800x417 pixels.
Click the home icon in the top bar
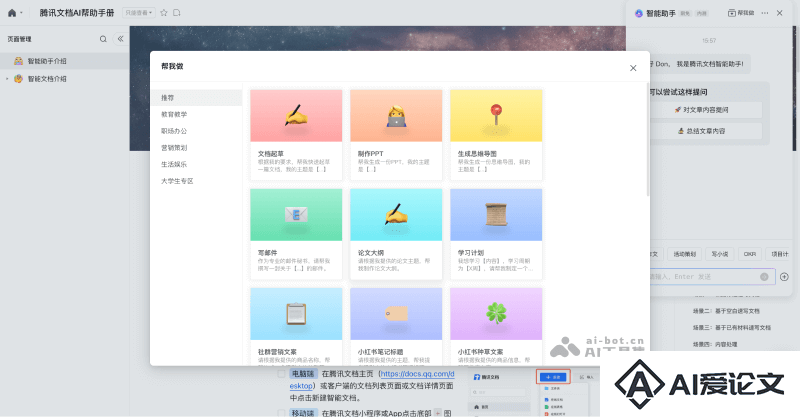click(12, 13)
